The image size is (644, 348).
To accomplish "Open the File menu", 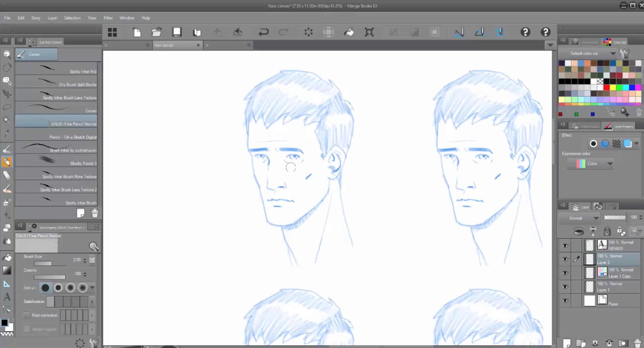I will tap(7, 18).
